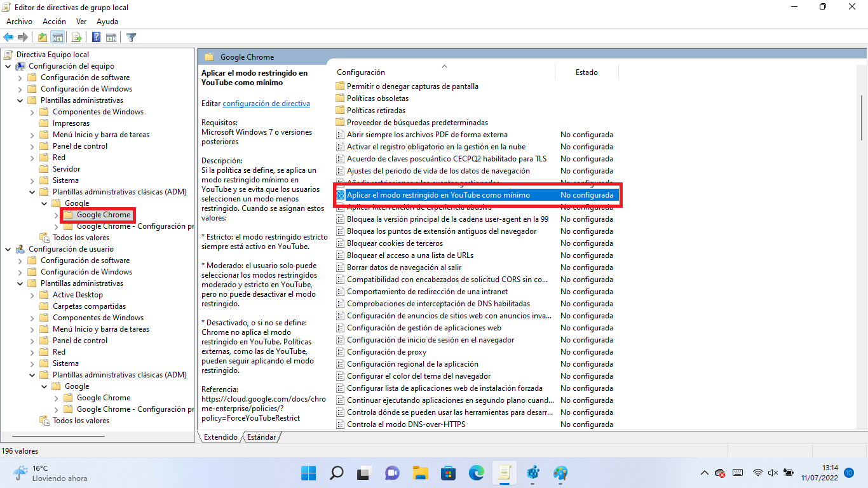The width and height of the screenshot is (868, 488).
Task: Expand Configuración de software under Configuración del equipo
Action: coord(20,78)
